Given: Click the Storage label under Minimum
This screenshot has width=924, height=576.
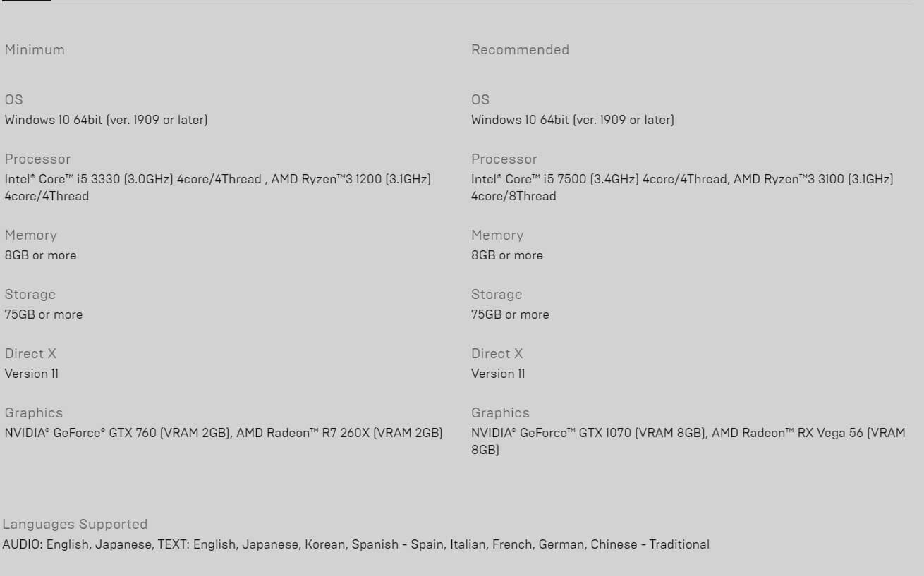Looking at the screenshot, I should [30, 295].
